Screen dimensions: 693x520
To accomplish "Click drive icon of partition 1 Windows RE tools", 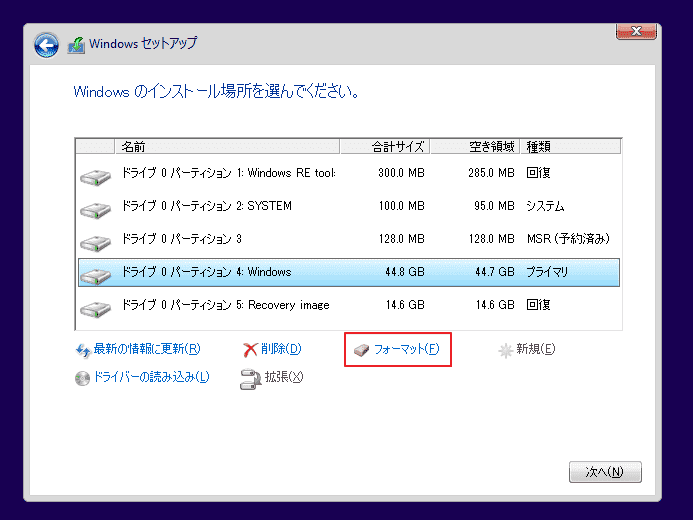I will [95, 178].
